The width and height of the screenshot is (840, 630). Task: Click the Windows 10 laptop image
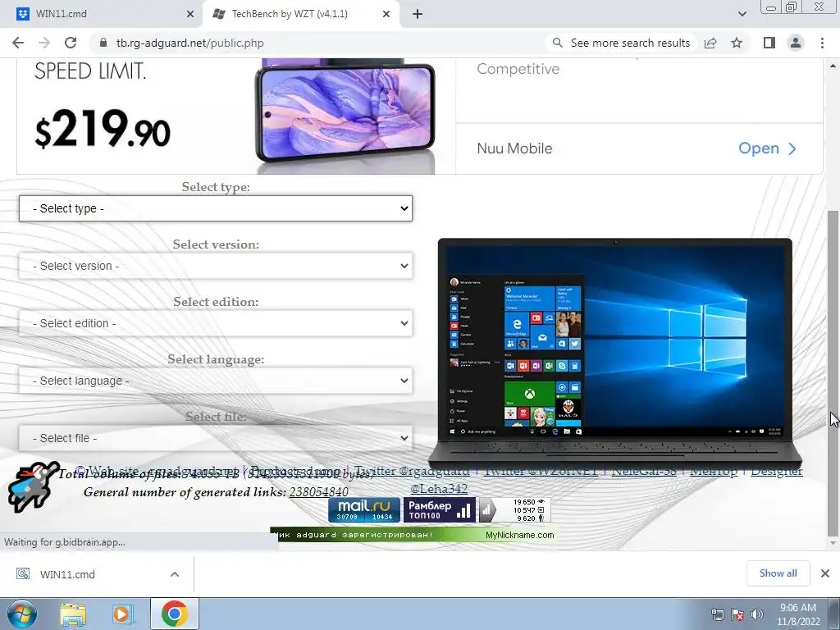[x=615, y=353]
